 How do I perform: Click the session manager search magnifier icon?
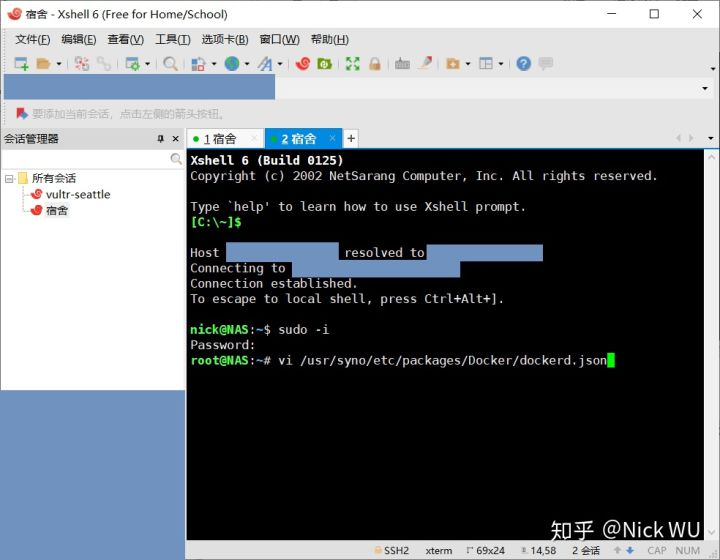[176, 159]
